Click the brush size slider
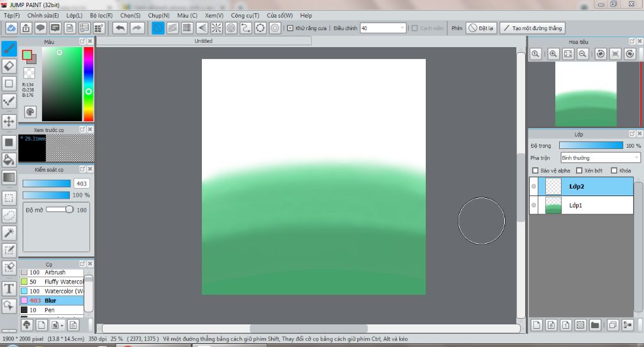The height and width of the screenshot is (347, 644). 47,184
